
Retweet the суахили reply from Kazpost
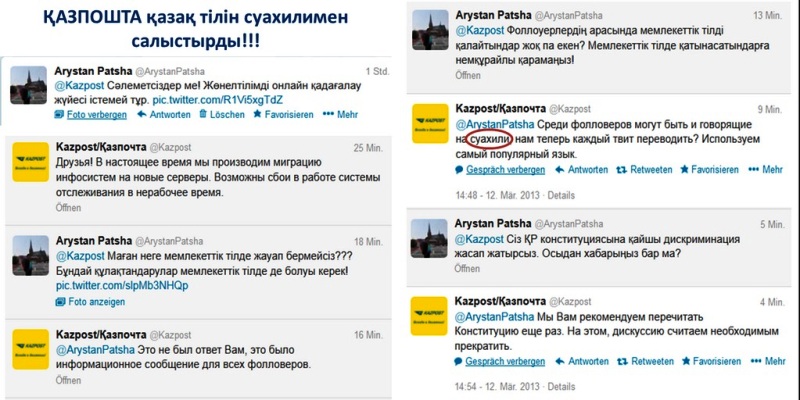pos(644,170)
